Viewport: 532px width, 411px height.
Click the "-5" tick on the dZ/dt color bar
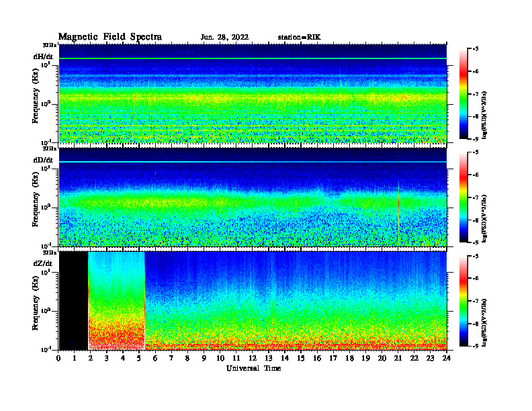(476, 256)
